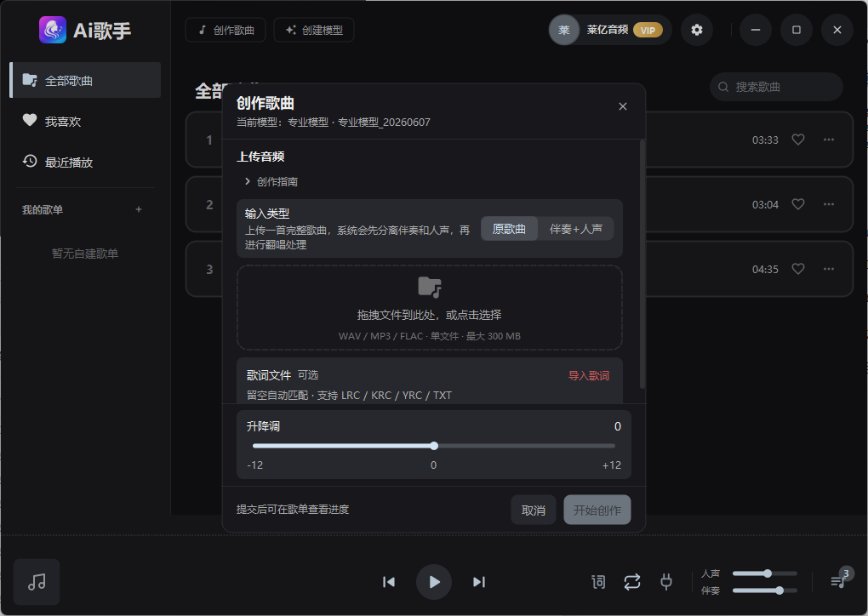Select 我喜欢 in sidebar
The height and width of the screenshot is (616, 868).
pyautogui.click(x=86, y=121)
